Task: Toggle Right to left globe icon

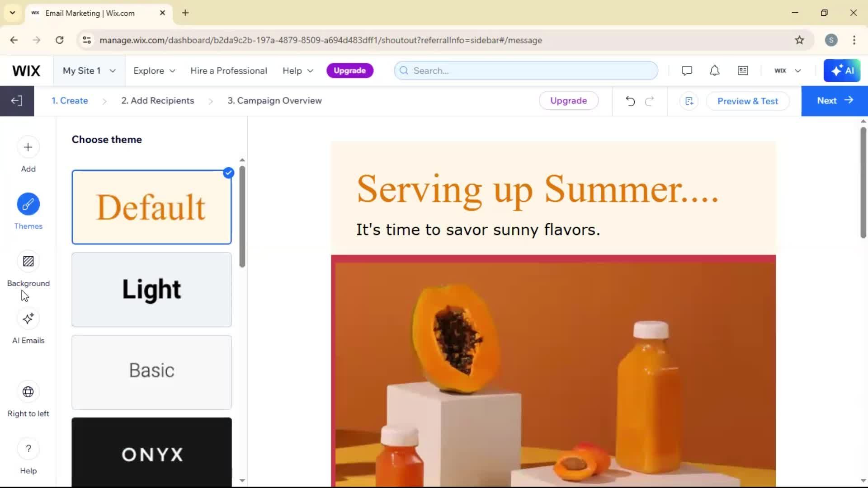Action: tap(28, 392)
